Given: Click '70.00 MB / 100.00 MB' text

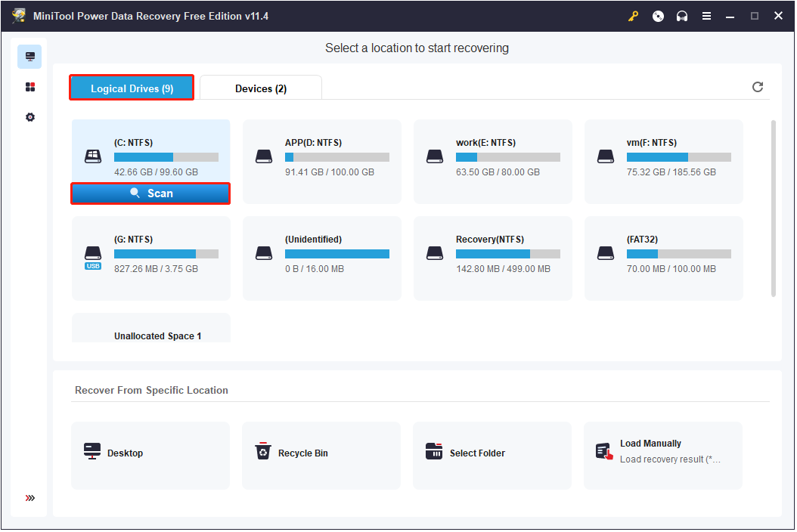Looking at the screenshot, I should [x=671, y=269].
